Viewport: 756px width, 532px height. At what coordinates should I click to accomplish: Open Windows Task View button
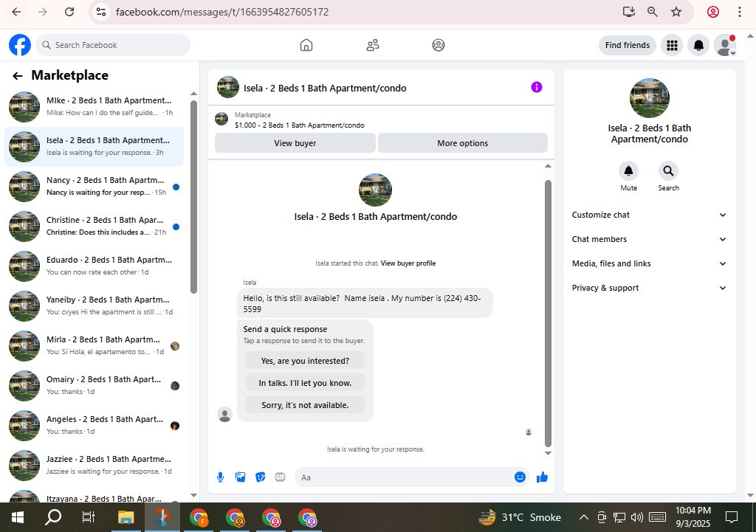coord(89,517)
